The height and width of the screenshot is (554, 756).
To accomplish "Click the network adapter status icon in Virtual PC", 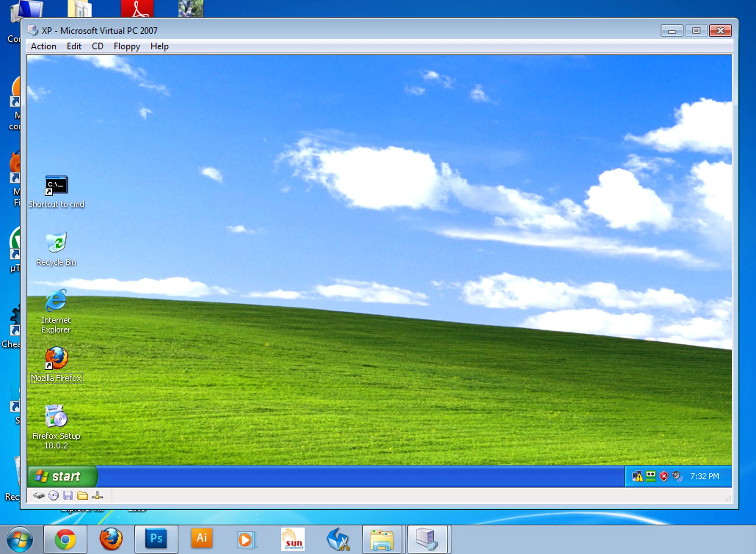I will 97,495.
